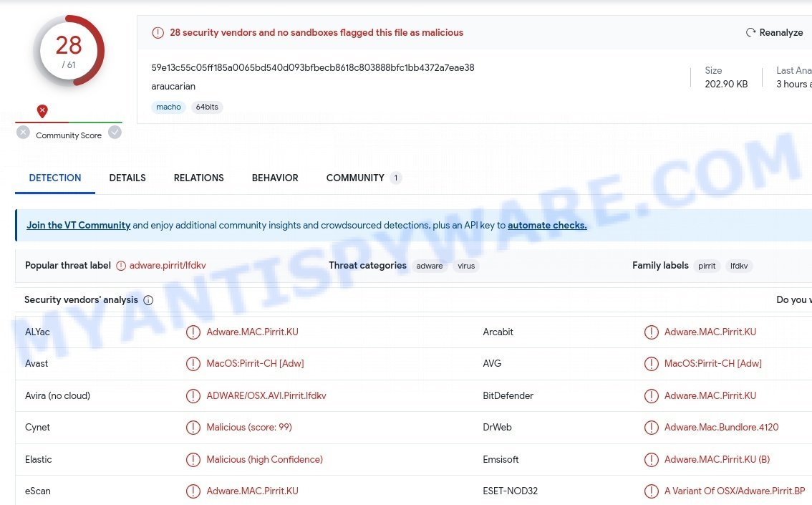Click the red community score marker pin
The image size is (812, 505).
[42, 111]
